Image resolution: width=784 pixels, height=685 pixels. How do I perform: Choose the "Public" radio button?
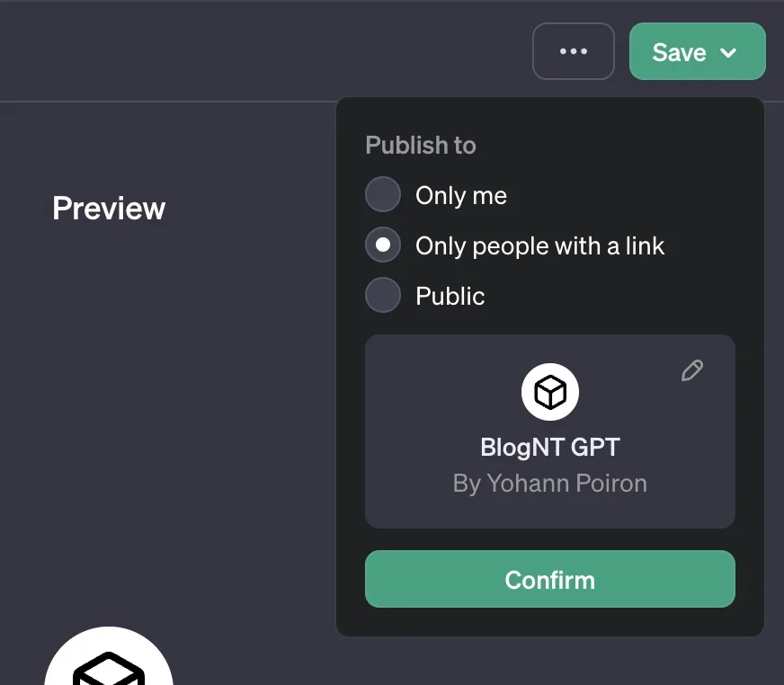coord(383,296)
